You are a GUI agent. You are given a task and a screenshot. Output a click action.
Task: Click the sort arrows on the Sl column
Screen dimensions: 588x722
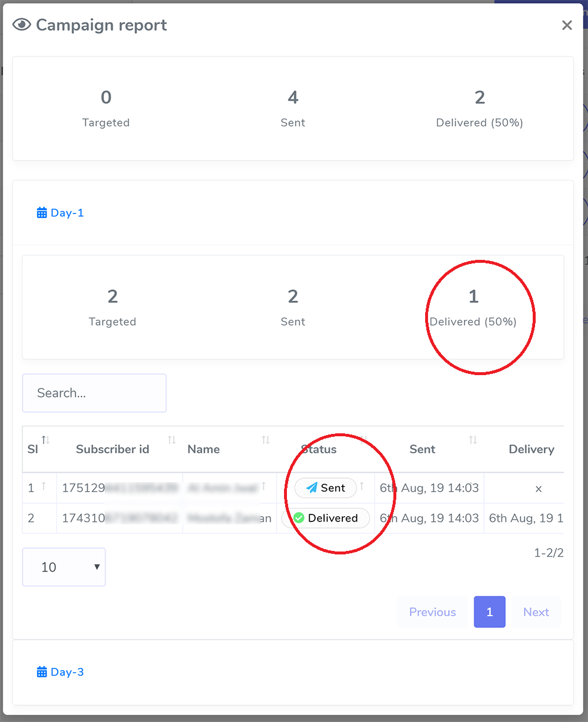[45, 440]
